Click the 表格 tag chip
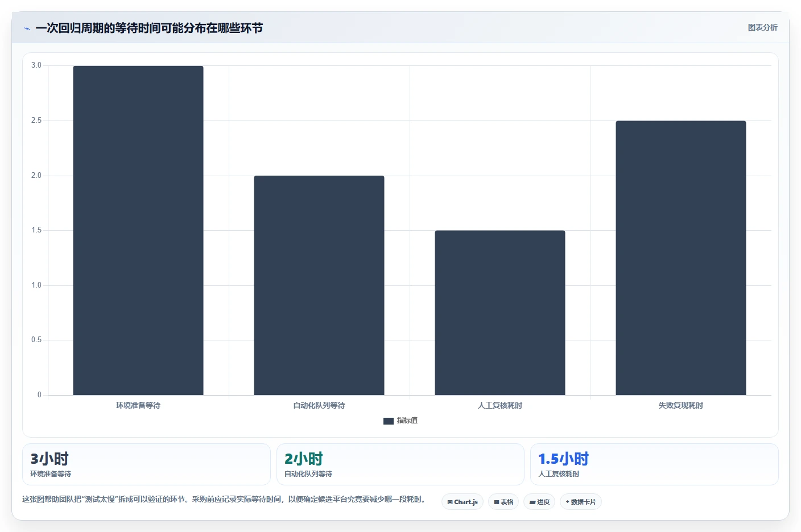Image resolution: width=801 pixels, height=532 pixels. 503,502
